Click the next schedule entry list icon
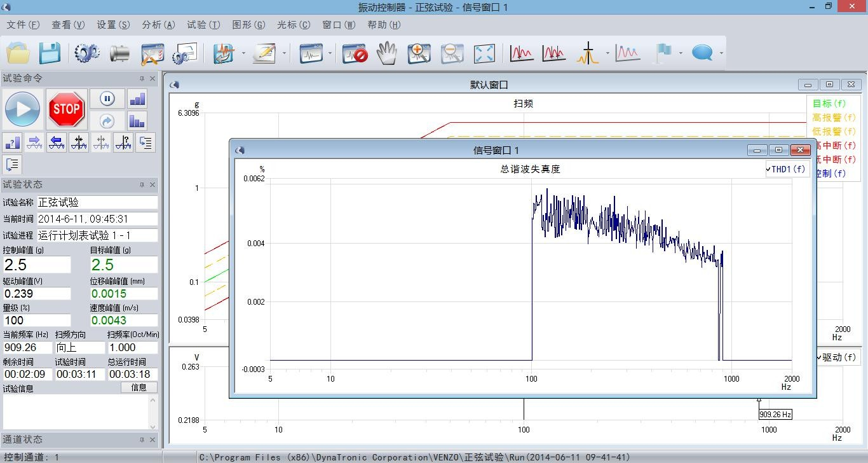 click(146, 142)
